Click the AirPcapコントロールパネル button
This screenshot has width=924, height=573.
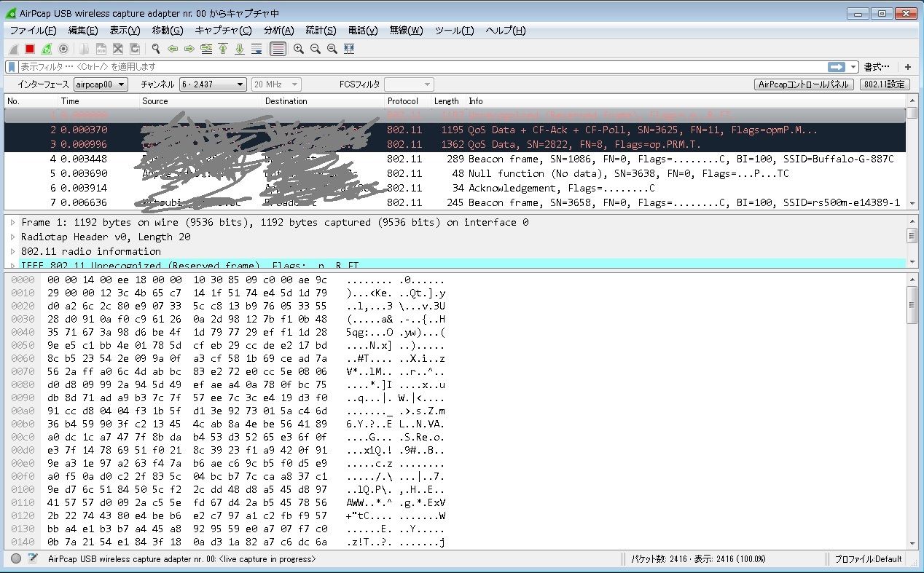pos(804,84)
